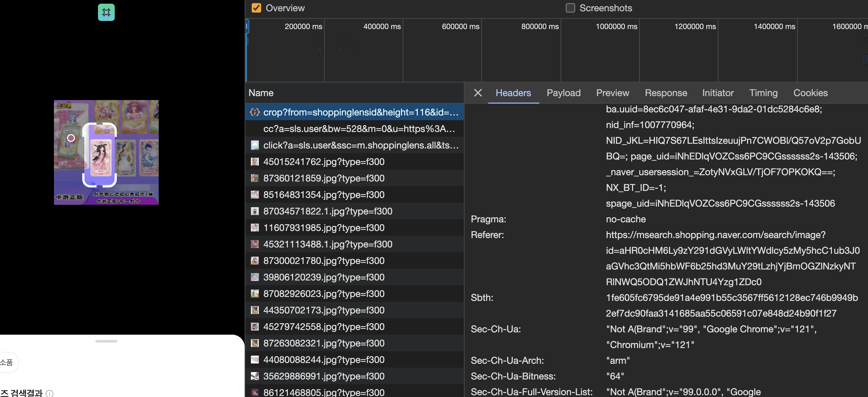Select 87034571822.1.jpg request in list
Viewport: 868px width, 397px height.
tap(327, 211)
